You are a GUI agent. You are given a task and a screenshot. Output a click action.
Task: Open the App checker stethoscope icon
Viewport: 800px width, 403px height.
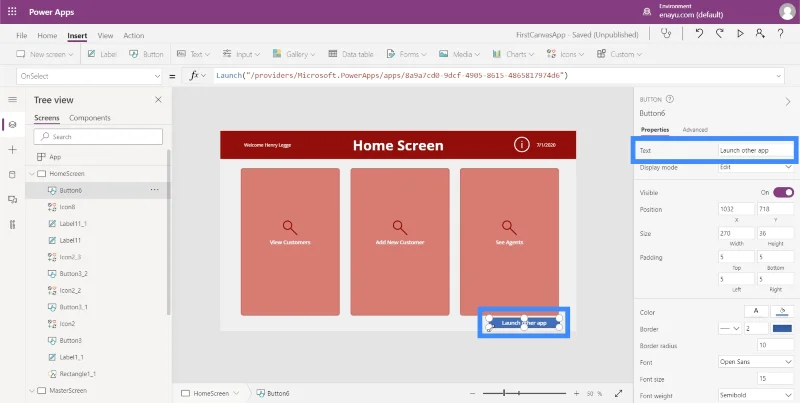(665, 34)
